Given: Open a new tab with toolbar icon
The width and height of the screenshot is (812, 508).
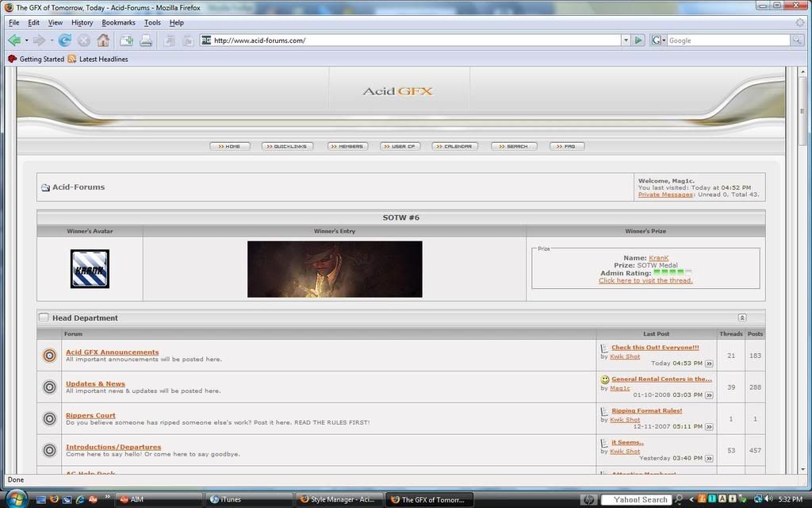Looking at the screenshot, I should coord(126,40).
